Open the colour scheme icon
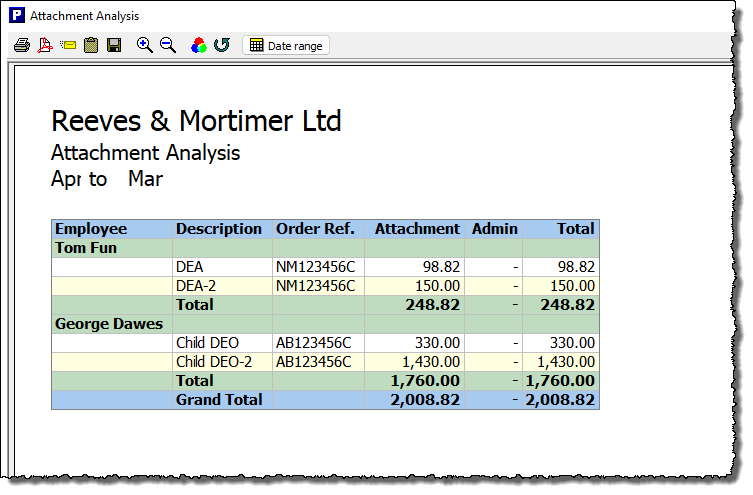The image size is (753, 495). [198, 46]
